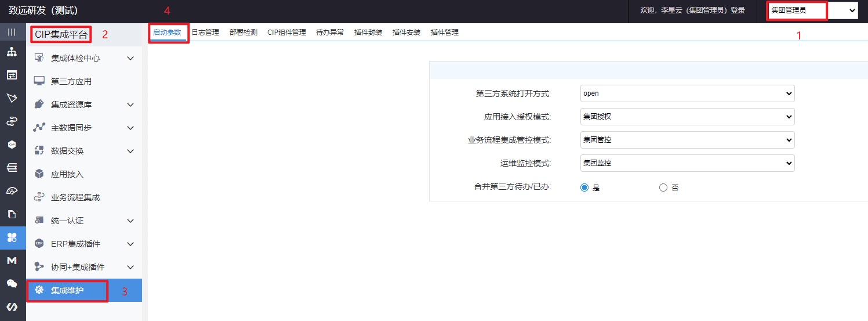Toggle the three-bar icon above the icon rail

pyautogui.click(x=12, y=33)
